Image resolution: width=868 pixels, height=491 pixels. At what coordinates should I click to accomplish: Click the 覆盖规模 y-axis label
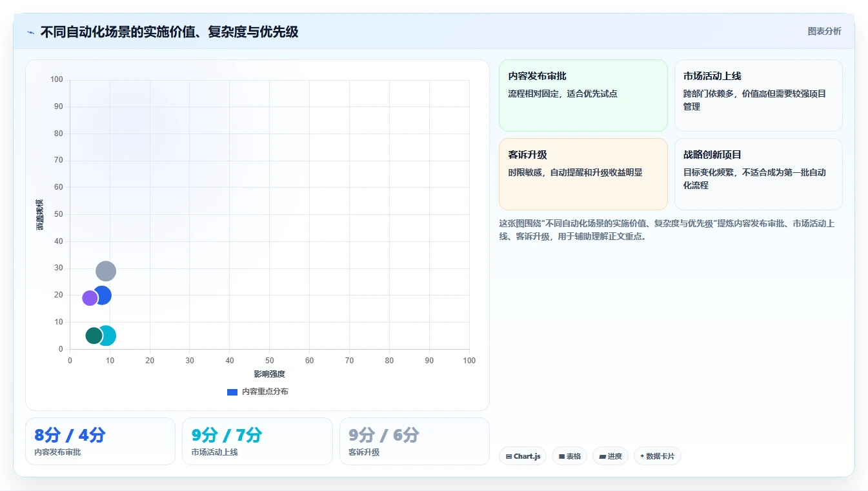coord(40,215)
